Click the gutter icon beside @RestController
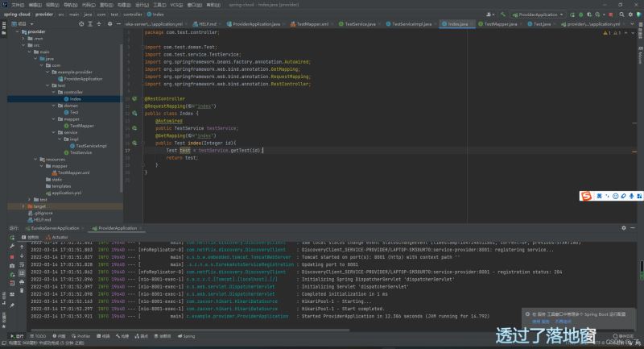The width and height of the screenshot is (644, 349). pos(134,98)
